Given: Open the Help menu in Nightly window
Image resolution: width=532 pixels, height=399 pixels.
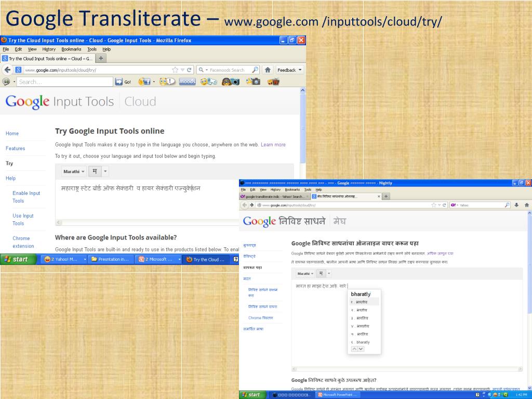Looking at the screenshot, I should tap(318, 190).
